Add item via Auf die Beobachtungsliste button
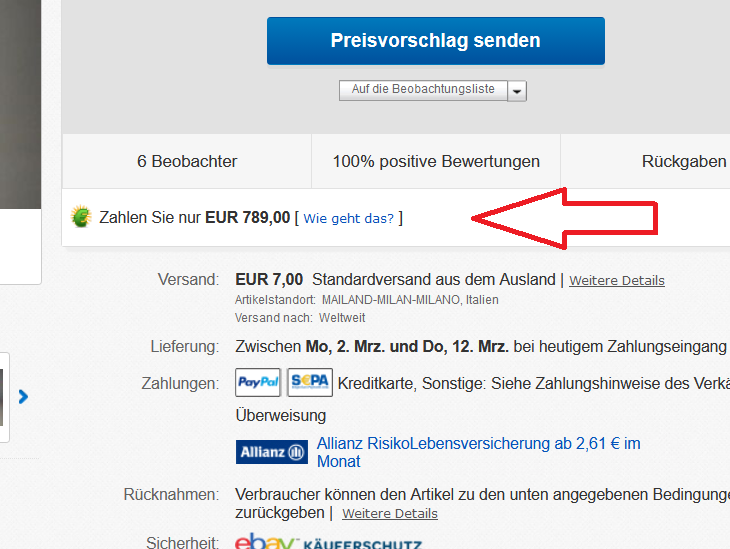This screenshot has width=730, height=549. (x=423, y=90)
